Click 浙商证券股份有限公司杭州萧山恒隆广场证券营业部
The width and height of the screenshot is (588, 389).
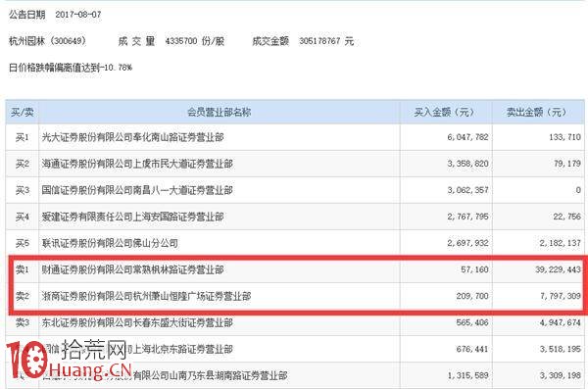tap(146, 296)
